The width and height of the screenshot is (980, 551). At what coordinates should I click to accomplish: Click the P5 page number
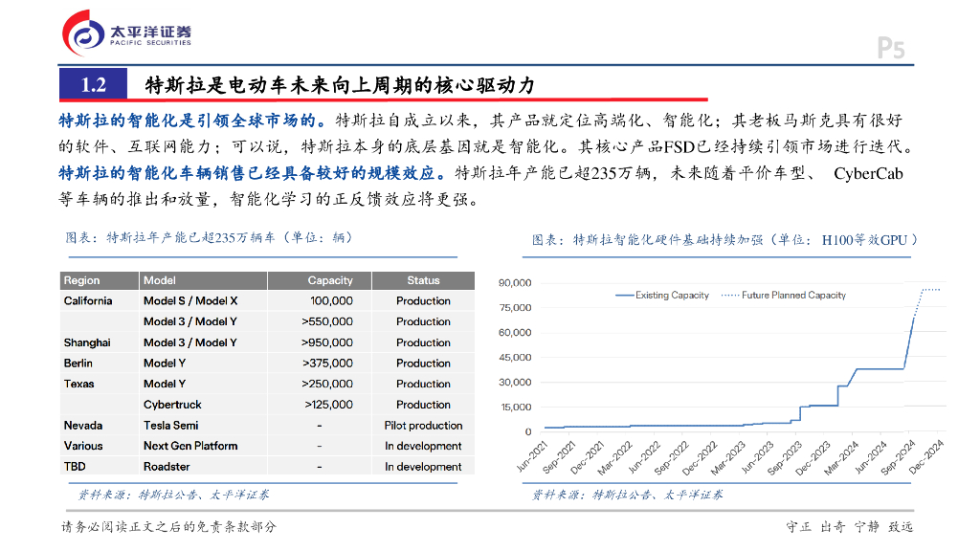(890, 49)
